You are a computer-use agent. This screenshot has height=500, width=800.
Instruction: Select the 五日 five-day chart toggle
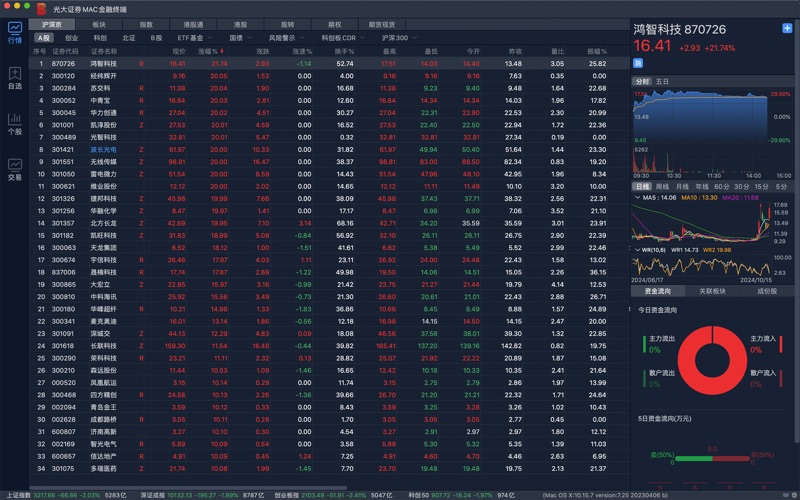[x=665, y=81]
